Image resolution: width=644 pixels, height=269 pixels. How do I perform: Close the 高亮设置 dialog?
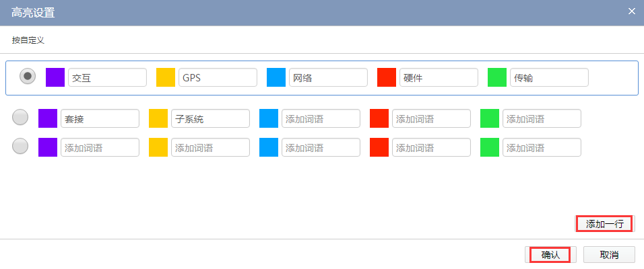(x=631, y=11)
